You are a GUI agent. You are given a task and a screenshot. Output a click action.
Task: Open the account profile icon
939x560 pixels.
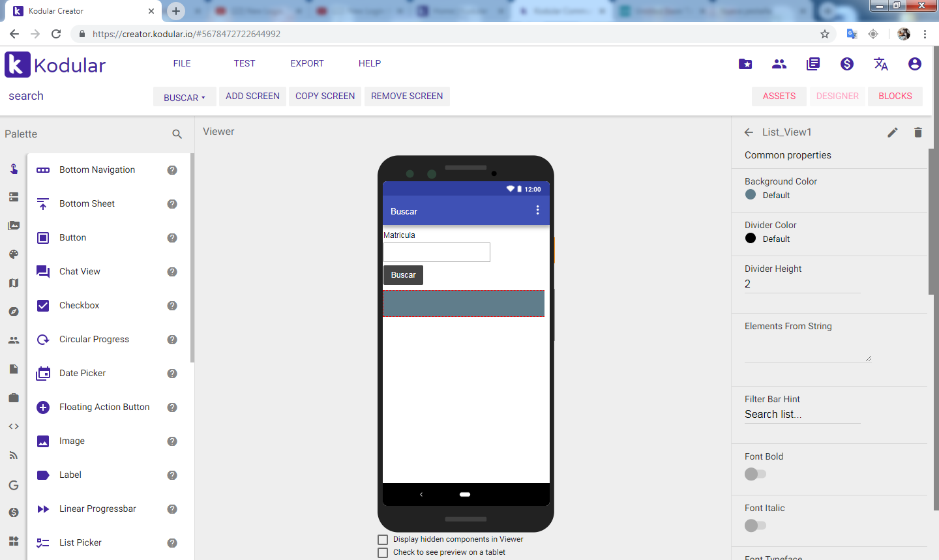[915, 64]
